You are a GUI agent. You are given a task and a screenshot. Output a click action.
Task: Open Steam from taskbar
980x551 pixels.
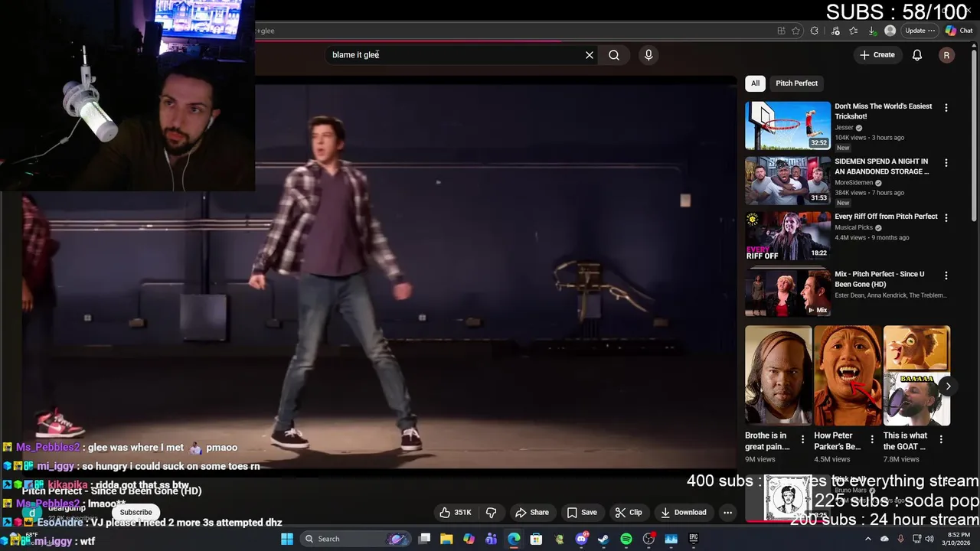click(x=603, y=539)
